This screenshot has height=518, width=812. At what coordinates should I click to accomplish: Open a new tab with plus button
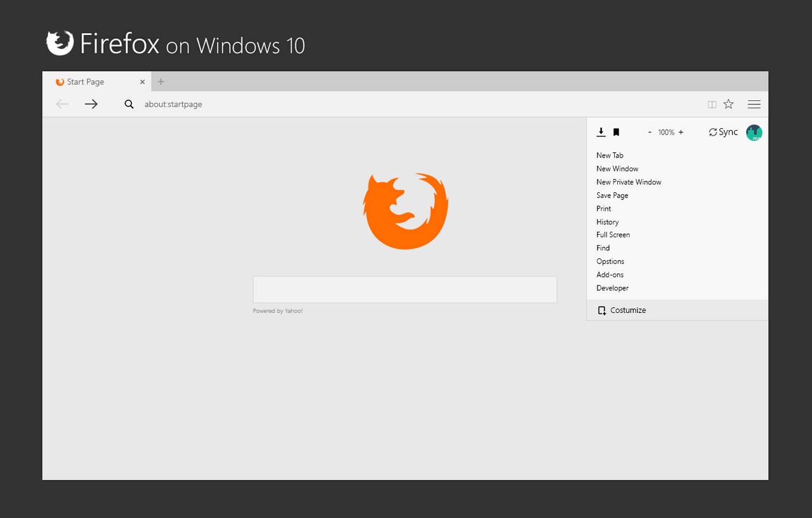[160, 82]
